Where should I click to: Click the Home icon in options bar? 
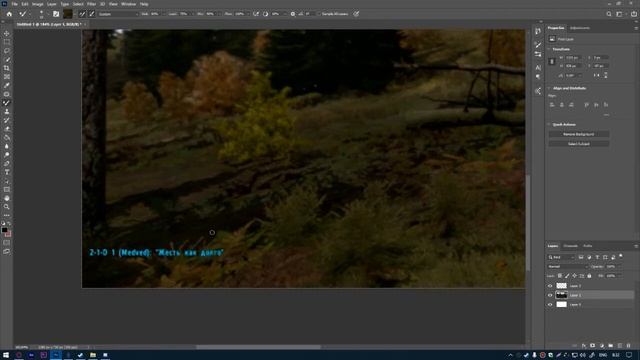coord(9,14)
